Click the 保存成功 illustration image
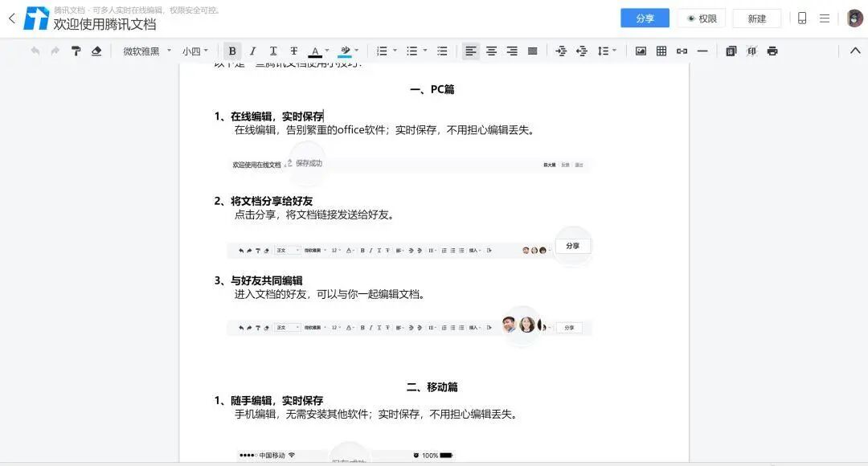This screenshot has width=868, height=466. (x=410, y=164)
